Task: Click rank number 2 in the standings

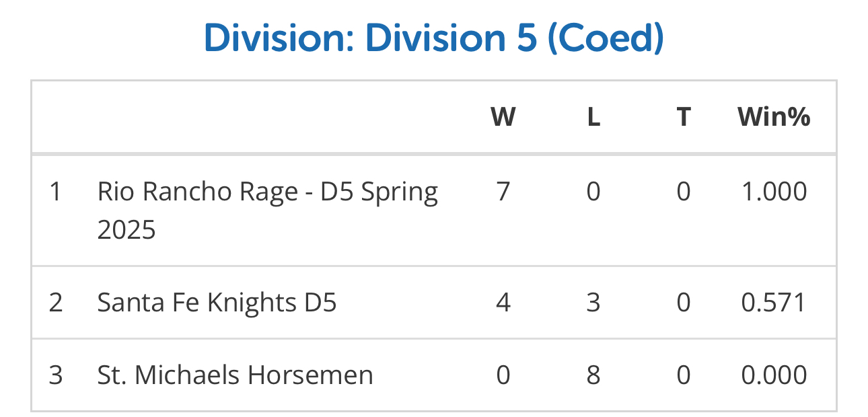Action: coord(55,303)
